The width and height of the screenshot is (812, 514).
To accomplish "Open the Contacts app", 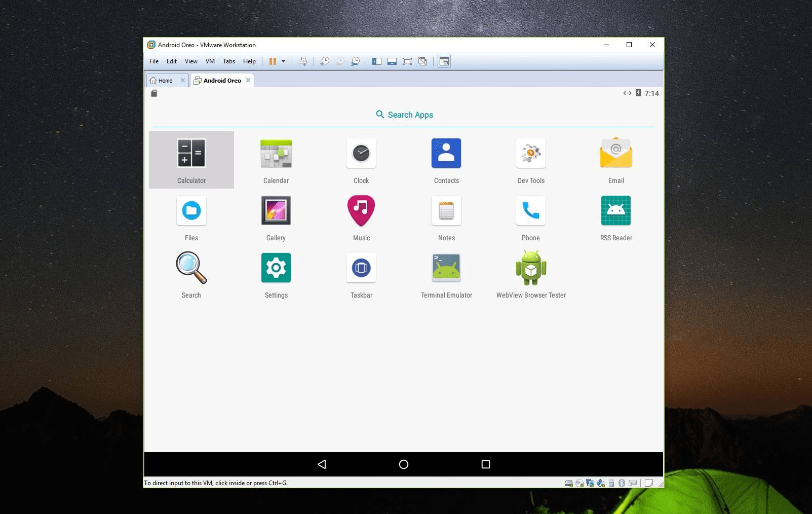I will [x=446, y=160].
